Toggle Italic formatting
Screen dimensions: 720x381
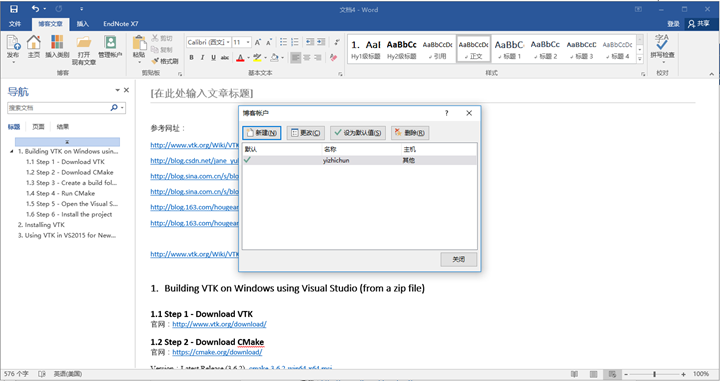(202, 57)
